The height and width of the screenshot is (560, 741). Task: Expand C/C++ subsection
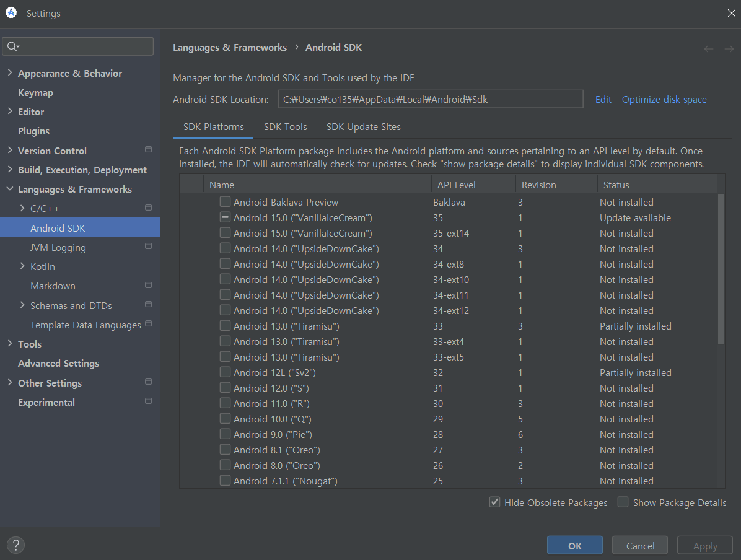(22, 208)
